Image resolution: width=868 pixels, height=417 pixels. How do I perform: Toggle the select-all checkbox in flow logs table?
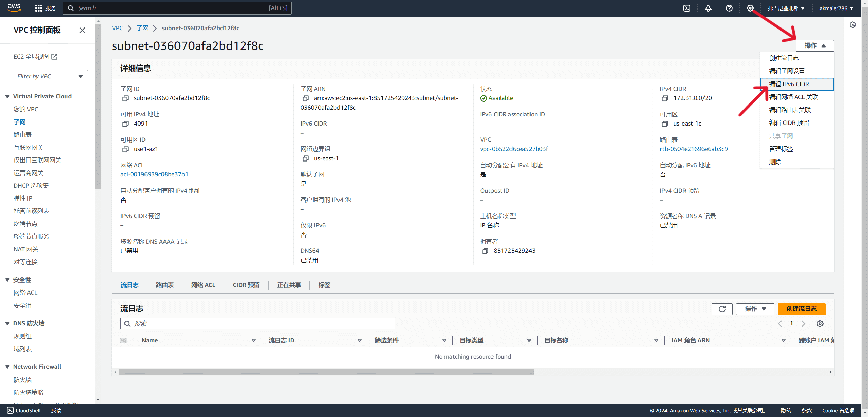[x=123, y=340]
